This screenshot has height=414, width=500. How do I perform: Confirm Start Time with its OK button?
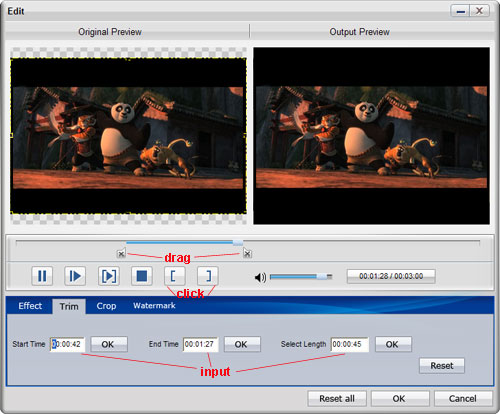[109, 344]
